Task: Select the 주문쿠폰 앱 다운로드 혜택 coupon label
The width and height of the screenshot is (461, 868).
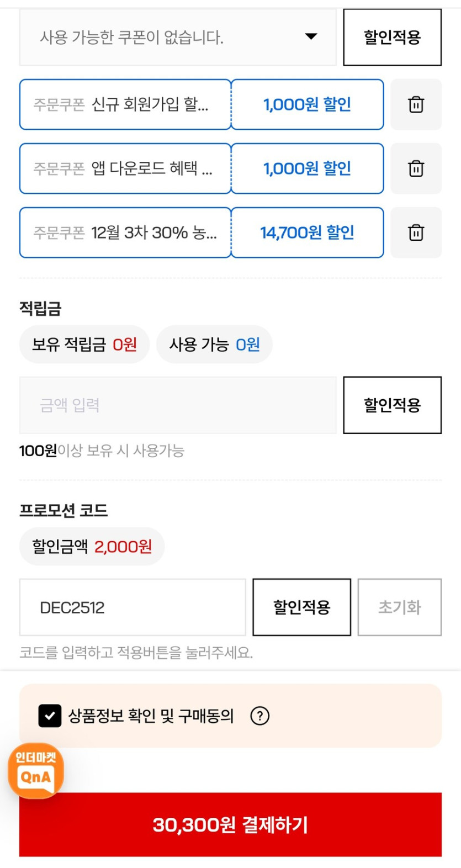Action: click(125, 169)
